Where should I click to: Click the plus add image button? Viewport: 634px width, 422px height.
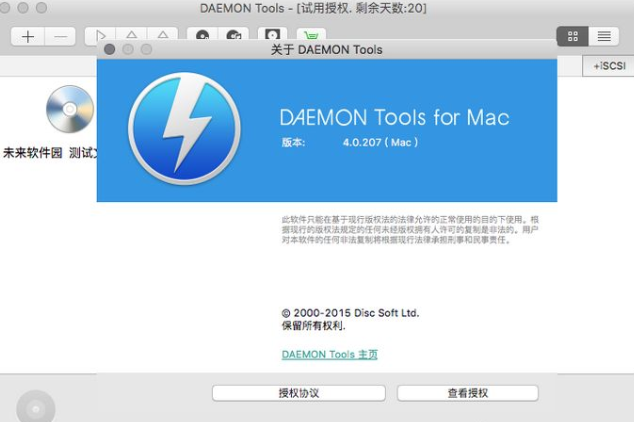pyautogui.click(x=27, y=37)
